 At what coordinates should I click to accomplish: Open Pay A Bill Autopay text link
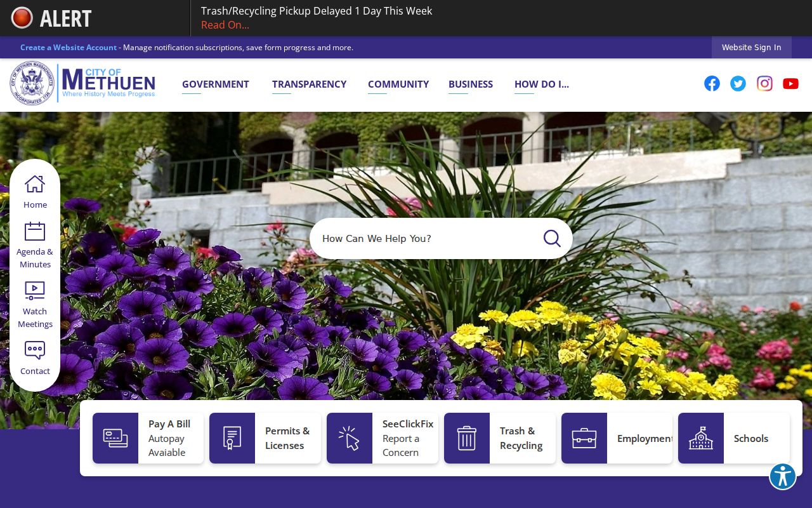169,438
